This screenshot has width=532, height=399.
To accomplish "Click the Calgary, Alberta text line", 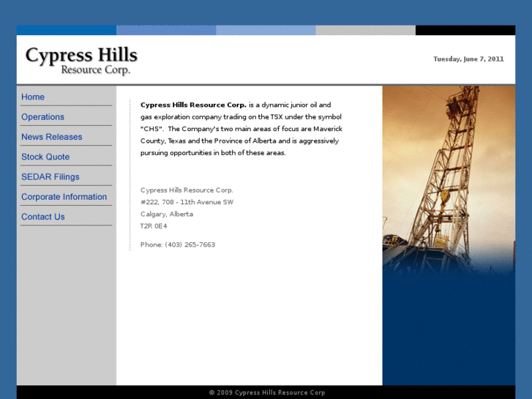I will 167,215.
